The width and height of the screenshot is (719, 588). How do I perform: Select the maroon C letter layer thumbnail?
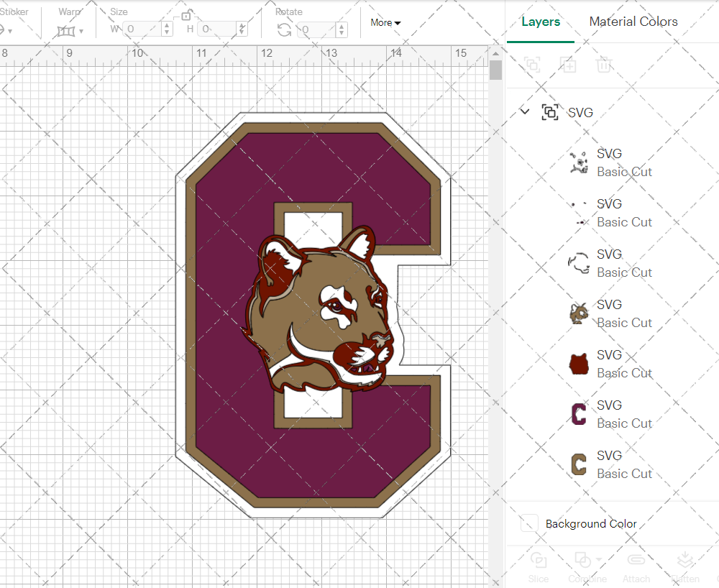coord(579,414)
